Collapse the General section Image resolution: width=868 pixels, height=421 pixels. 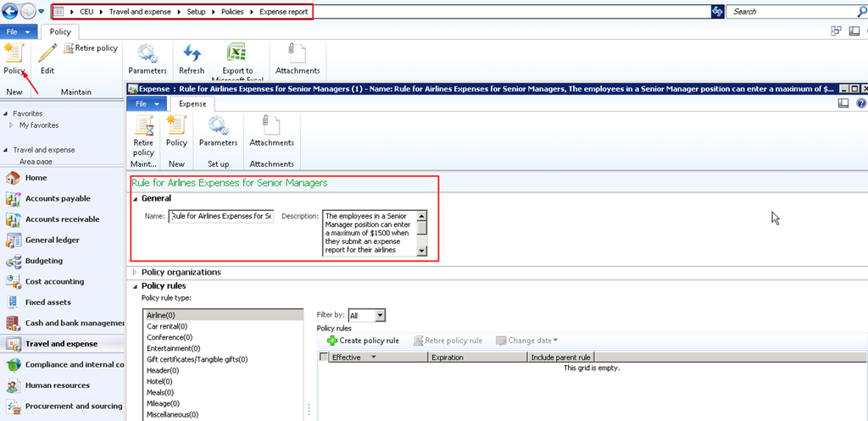click(x=135, y=198)
